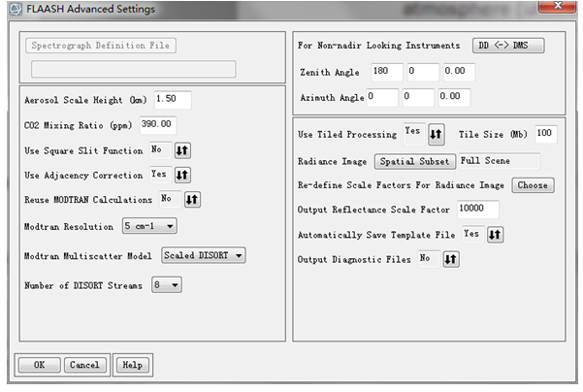Click the FLAASH window title bar icon
Screen dimensions: 583x392
16,9
